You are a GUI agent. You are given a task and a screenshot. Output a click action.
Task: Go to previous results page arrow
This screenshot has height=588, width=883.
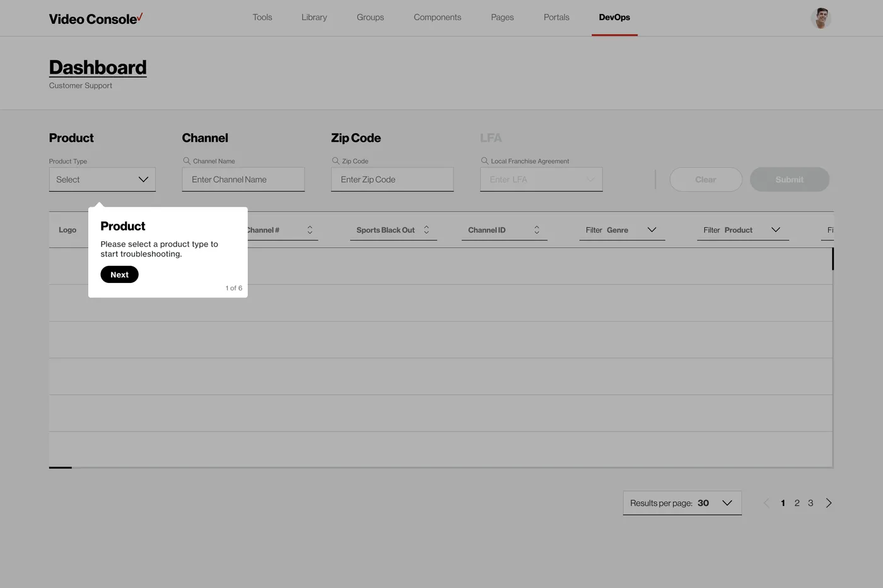coord(766,503)
